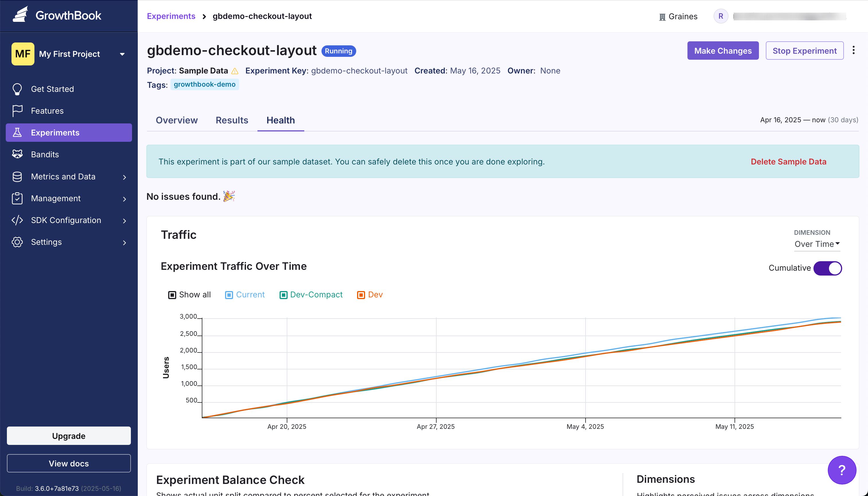Click the growthbook-demo tag
Screen dimensions: 868x496
point(204,84)
